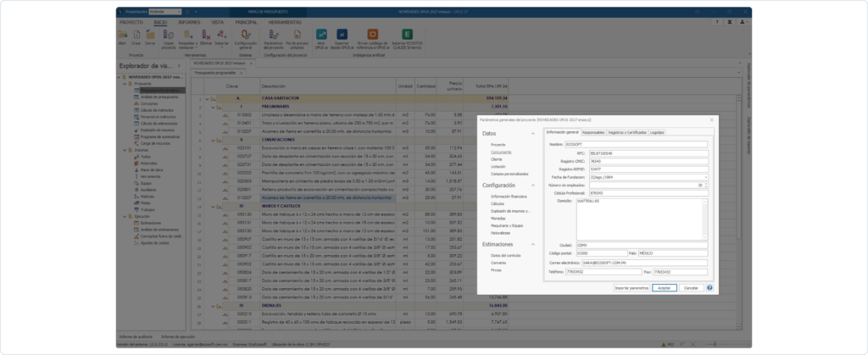Collapse the Datos section chevron

pyautogui.click(x=533, y=134)
